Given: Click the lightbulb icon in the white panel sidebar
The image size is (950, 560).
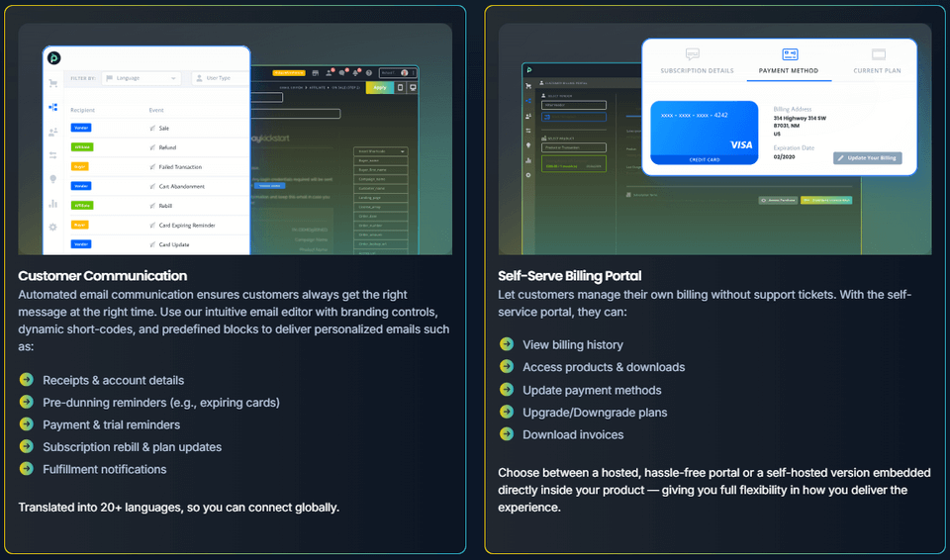Looking at the screenshot, I should click(53, 179).
